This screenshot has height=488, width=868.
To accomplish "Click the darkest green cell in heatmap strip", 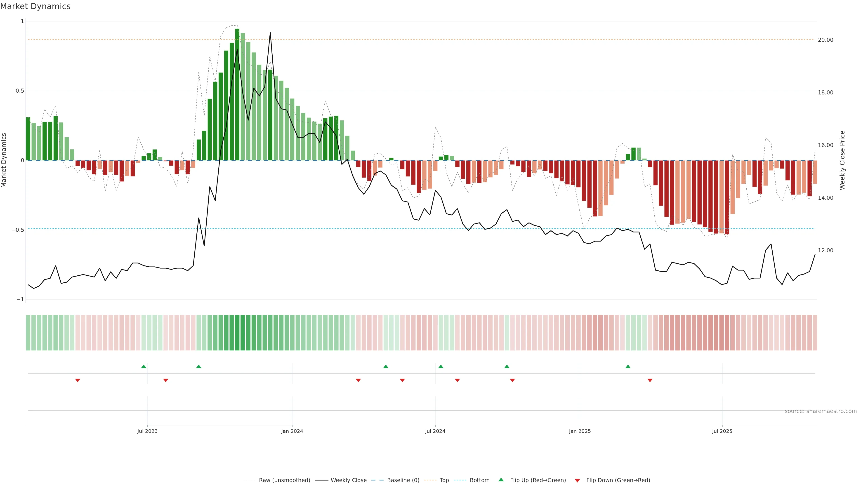I will pyautogui.click(x=237, y=333).
